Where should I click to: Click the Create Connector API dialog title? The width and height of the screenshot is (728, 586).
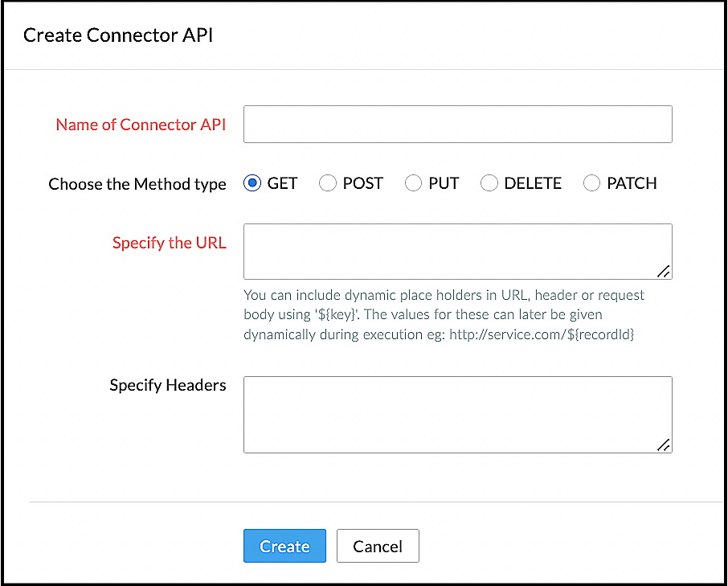coord(118,35)
